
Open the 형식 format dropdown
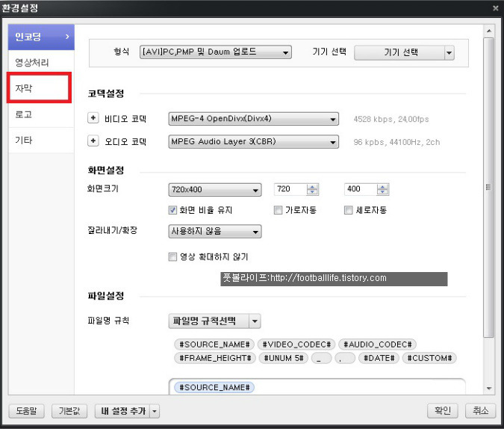coord(215,52)
